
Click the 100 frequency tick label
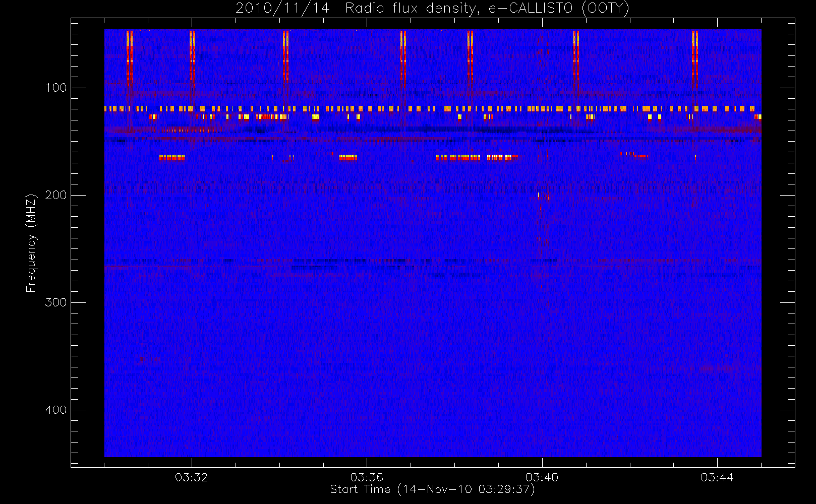point(56,88)
